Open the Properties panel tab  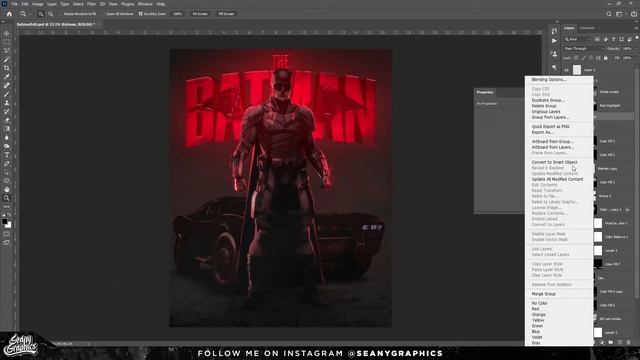(485, 92)
